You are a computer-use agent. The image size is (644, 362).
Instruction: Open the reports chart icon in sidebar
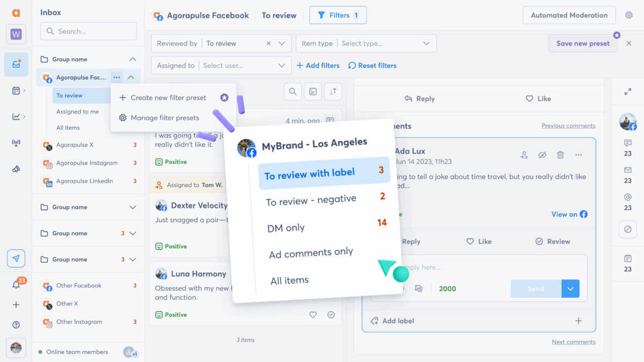[16, 116]
